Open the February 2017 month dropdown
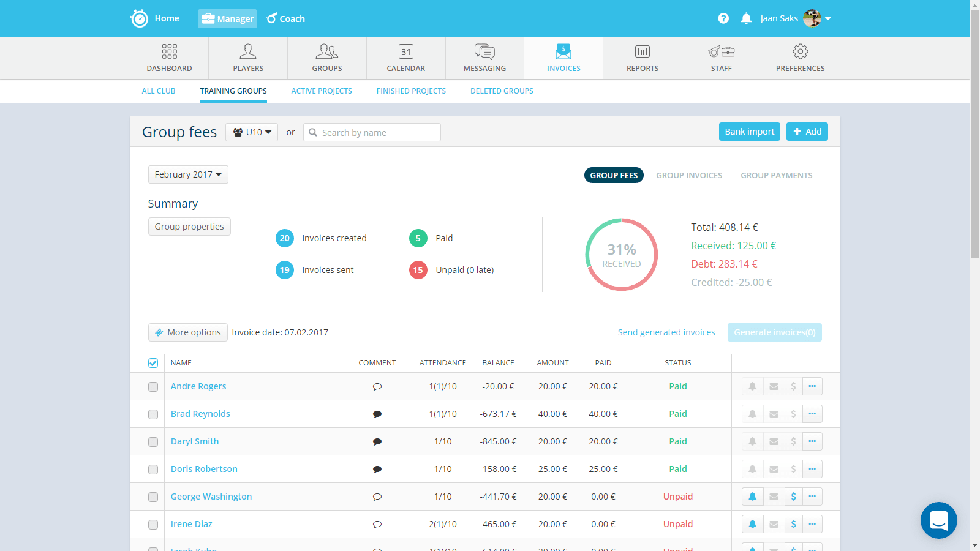The width and height of the screenshot is (980, 551). pyautogui.click(x=188, y=174)
